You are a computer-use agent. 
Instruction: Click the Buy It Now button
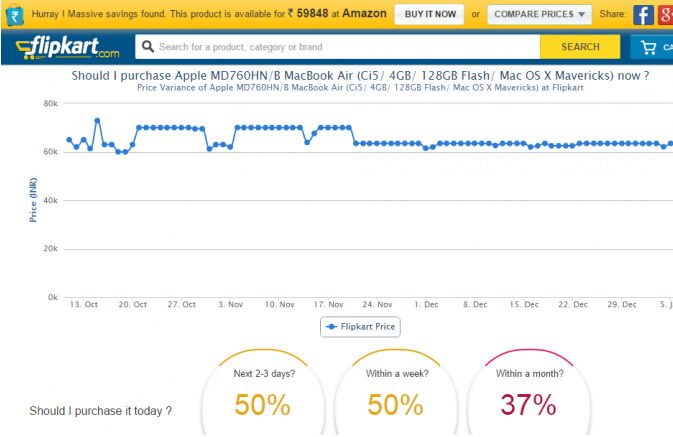point(430,14)
